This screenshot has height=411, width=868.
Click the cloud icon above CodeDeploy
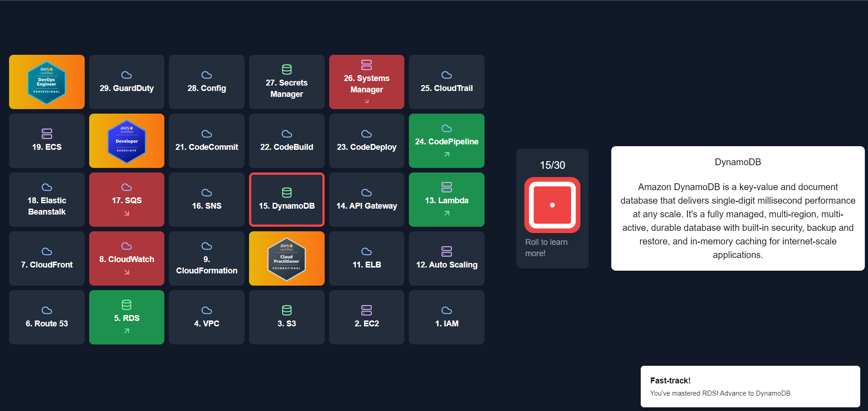(367, 134)
